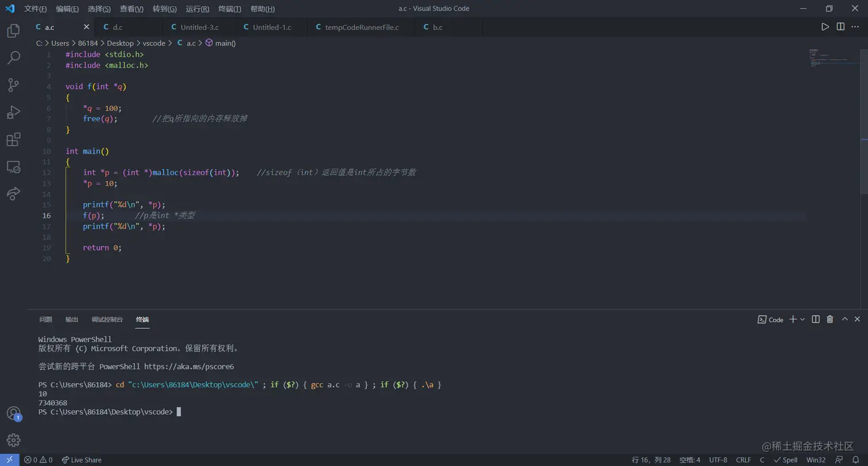Change language mode C in status bar

coord(762,460)
